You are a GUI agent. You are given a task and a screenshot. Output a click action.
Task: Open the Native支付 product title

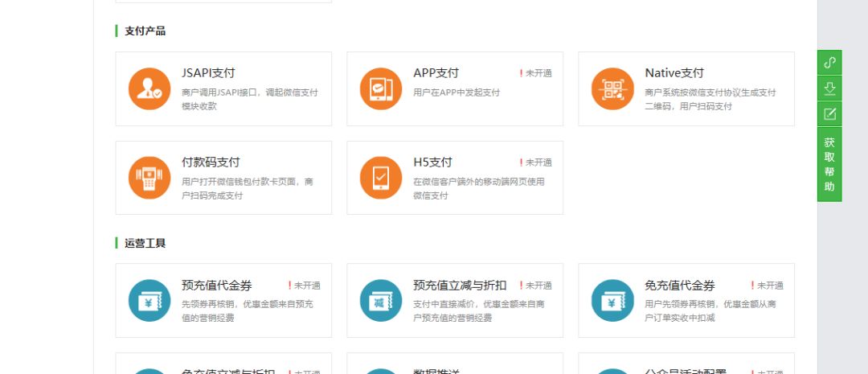pyautogui.click(x=674, y=73)
